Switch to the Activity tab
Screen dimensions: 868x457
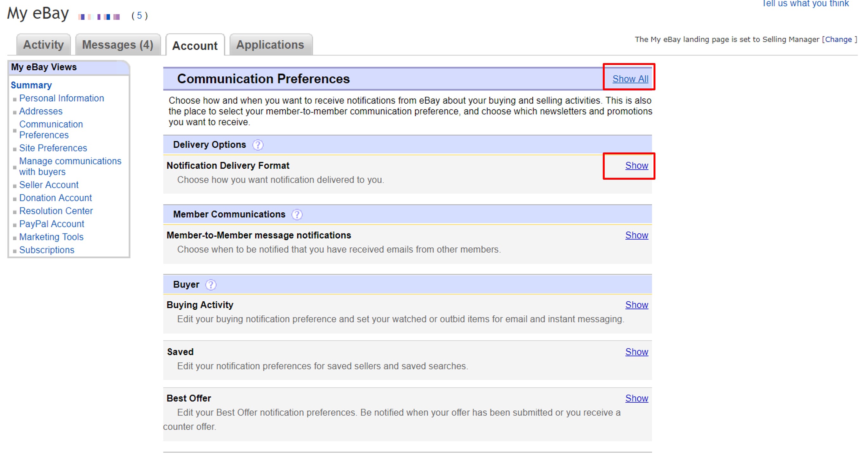tap(43, 44)
